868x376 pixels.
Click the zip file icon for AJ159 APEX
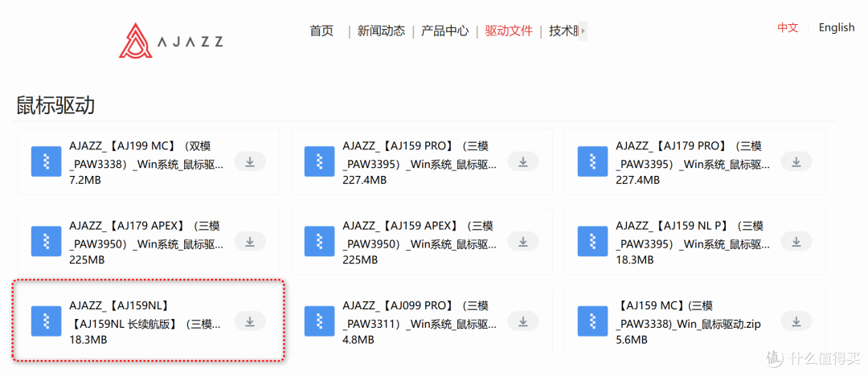click(x=319, y=242)
